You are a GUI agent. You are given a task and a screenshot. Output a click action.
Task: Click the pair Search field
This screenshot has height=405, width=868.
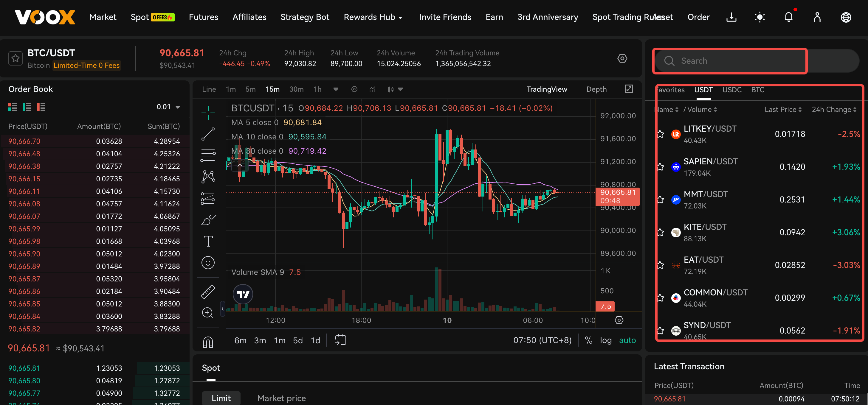point(757,61)
